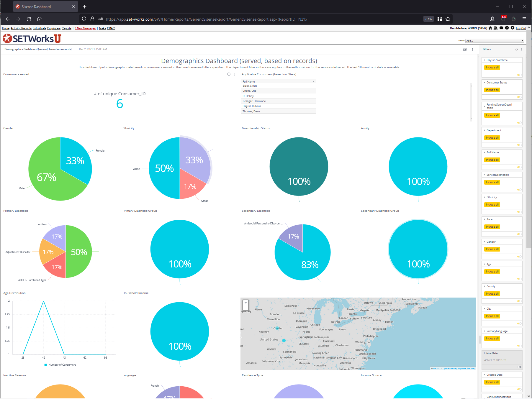Open the Reports menu

coord(66,28)
